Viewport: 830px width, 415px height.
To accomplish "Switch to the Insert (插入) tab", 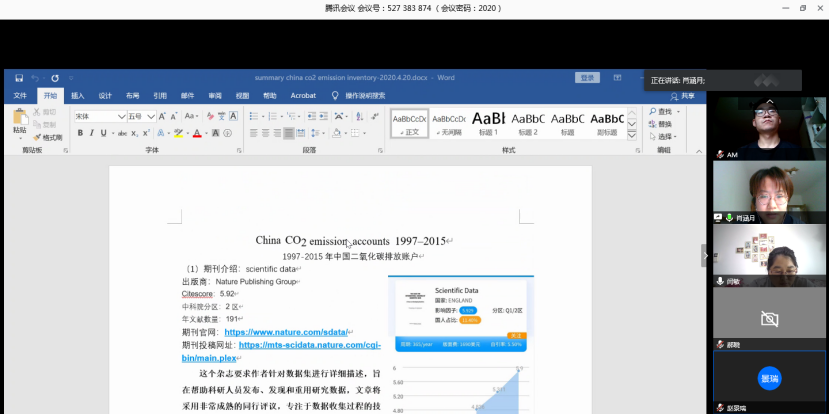I will tap(78, 96).
